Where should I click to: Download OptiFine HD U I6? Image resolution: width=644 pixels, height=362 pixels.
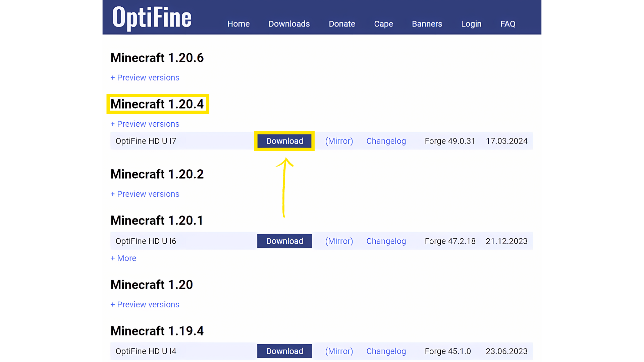284,241
